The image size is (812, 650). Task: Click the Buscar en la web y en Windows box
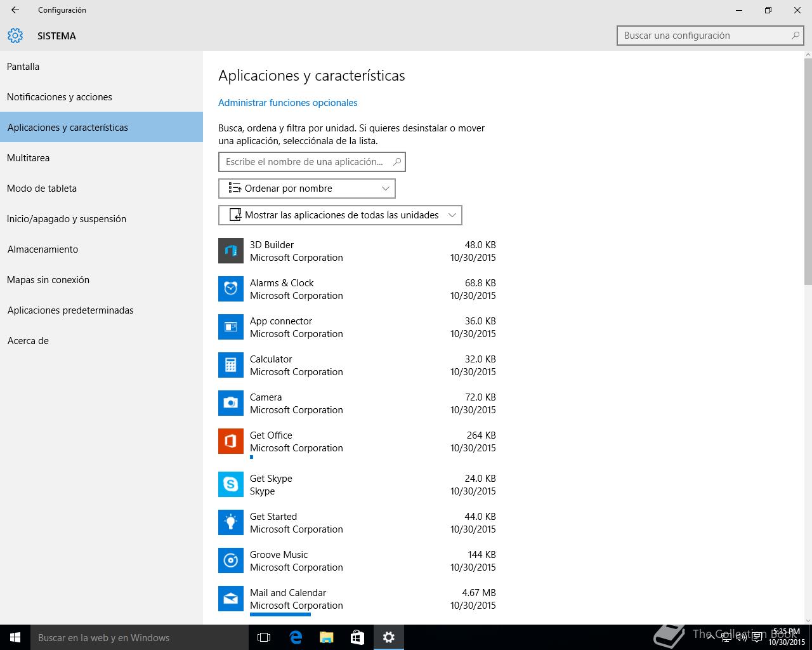pos(140,637)
